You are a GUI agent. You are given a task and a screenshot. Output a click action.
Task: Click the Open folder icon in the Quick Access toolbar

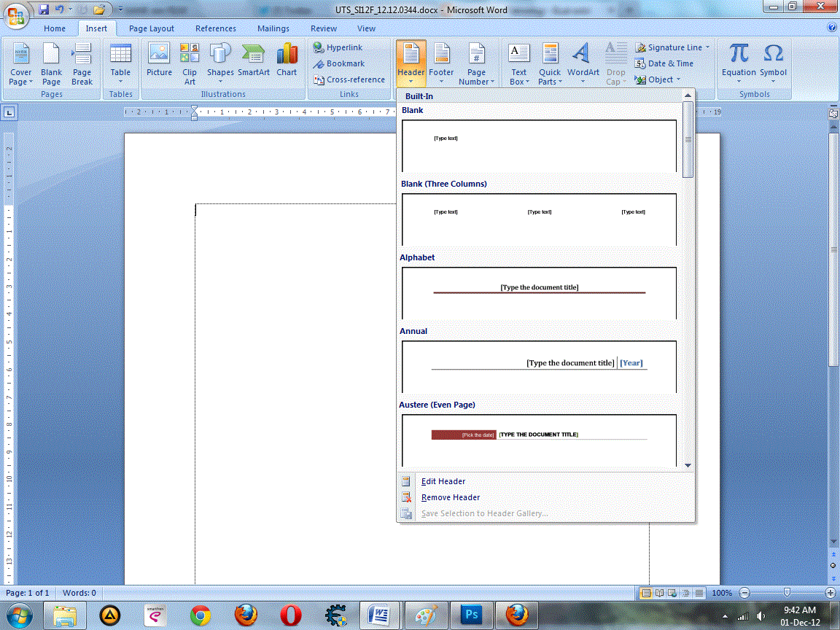tap(99, 9)
